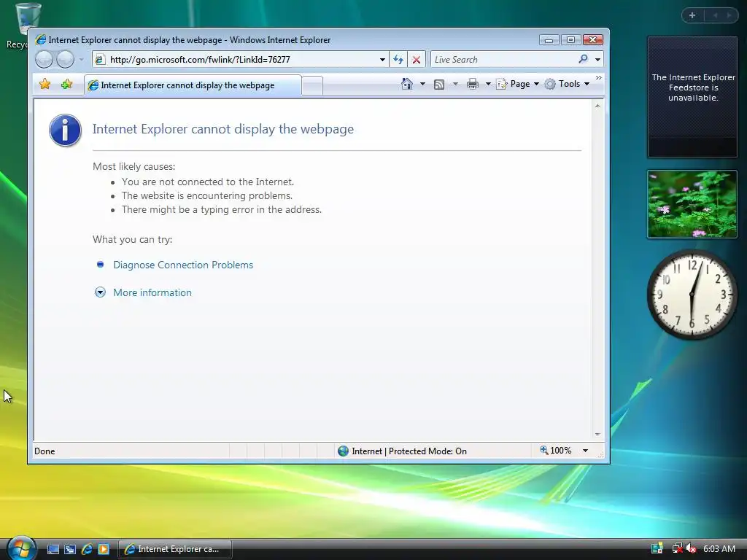Screen dimensions: 747x560
Task: Click the 6:03 AM system clock
Action: (x=719, y=548)
